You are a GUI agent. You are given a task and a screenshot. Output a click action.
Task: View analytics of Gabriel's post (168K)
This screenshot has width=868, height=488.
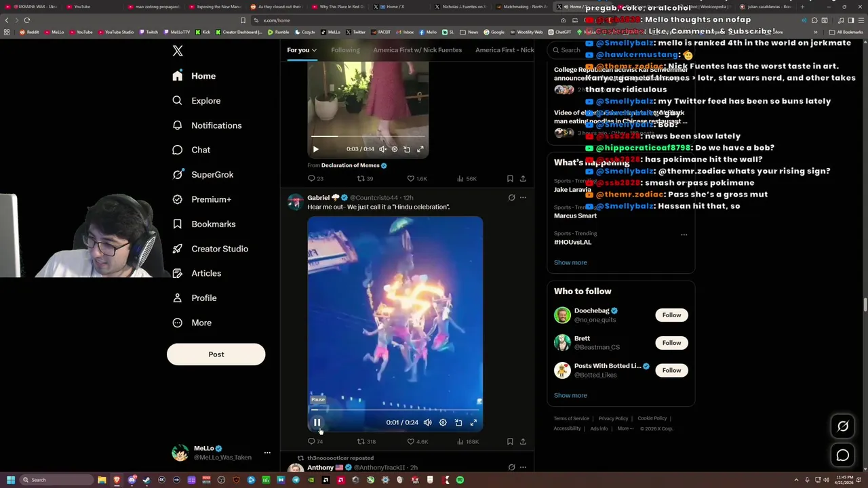(x=468, y=441)
